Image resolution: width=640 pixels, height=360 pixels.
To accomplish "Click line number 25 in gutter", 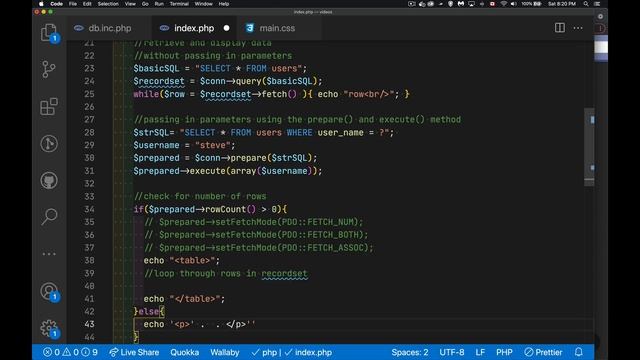I will (89, 94).
